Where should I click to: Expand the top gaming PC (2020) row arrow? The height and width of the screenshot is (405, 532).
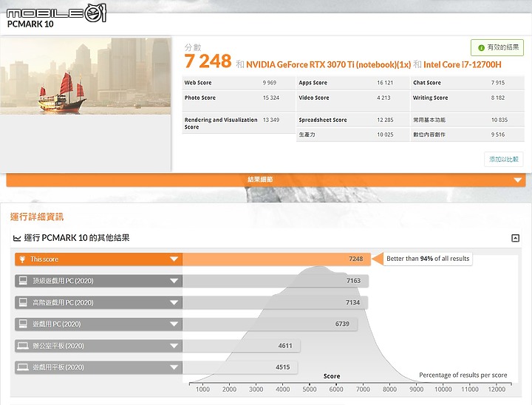[x=174, y=281]
